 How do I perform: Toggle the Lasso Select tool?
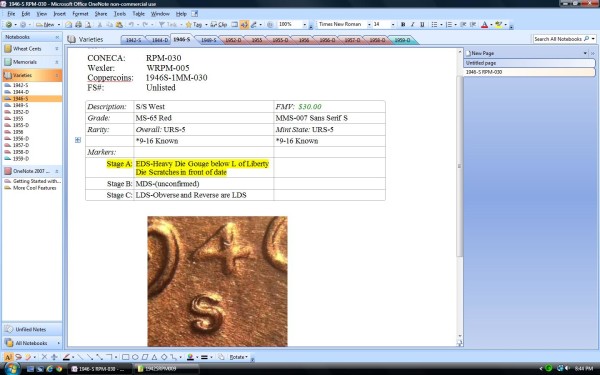click(18, 357)
